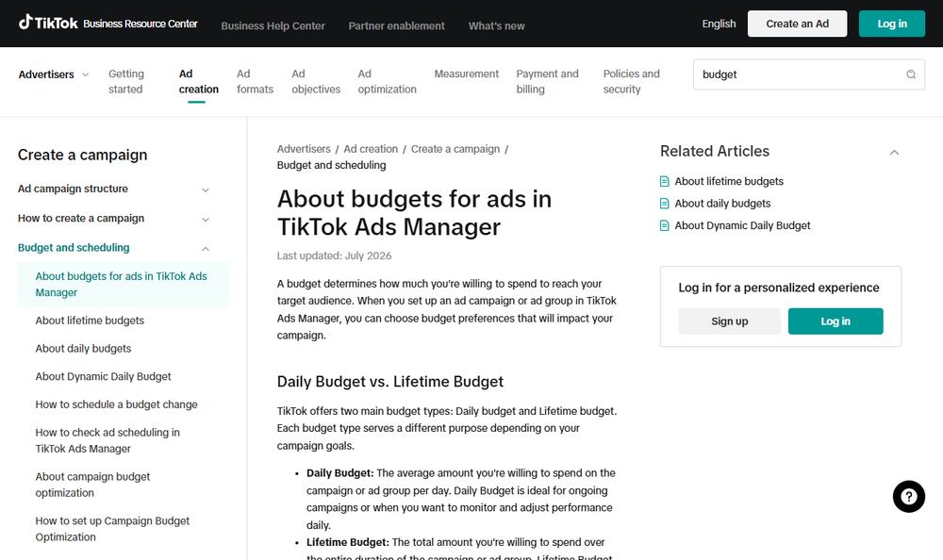Open About lifetime budgets related article
The height and width of the screenshot is (560, 943).
click(x=729, y=181)
